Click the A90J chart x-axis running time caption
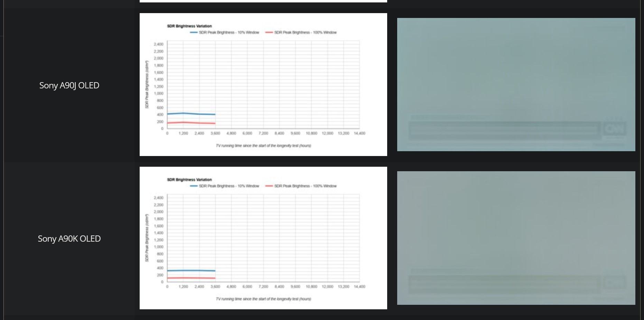The image size is (644, 320). coord(263,146)
